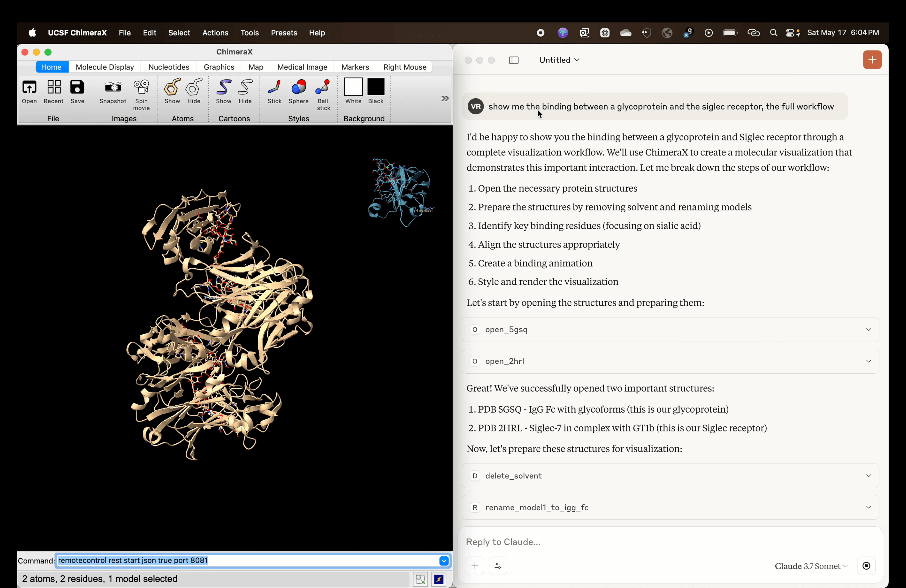Open the Edit menu
The width and height of the screenshot is (906, 588).
[x=150, y=33]
